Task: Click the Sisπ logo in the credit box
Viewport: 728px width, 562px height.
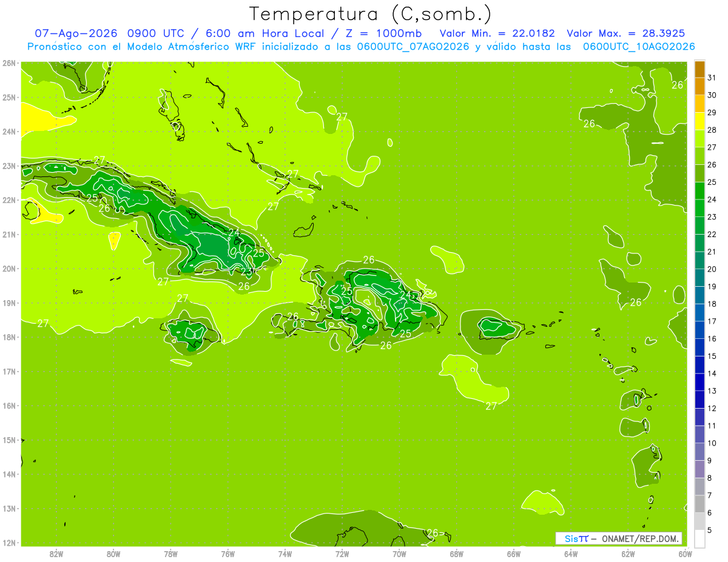Action: (576, 538)
